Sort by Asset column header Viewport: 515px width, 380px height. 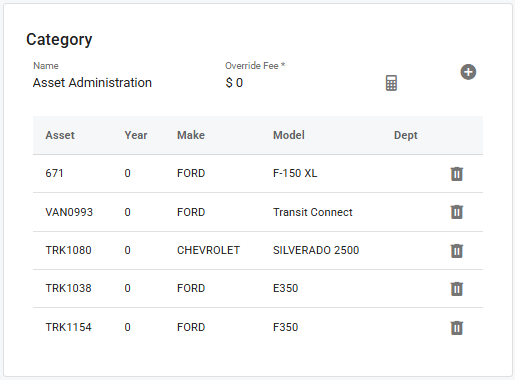[x=60, y=135]
